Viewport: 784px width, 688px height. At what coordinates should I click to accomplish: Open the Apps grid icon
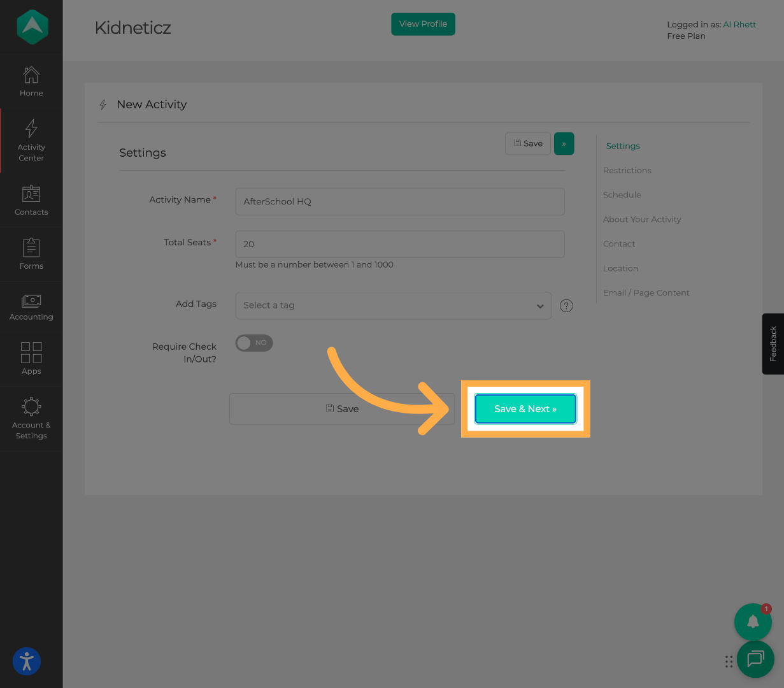point(31,352)
